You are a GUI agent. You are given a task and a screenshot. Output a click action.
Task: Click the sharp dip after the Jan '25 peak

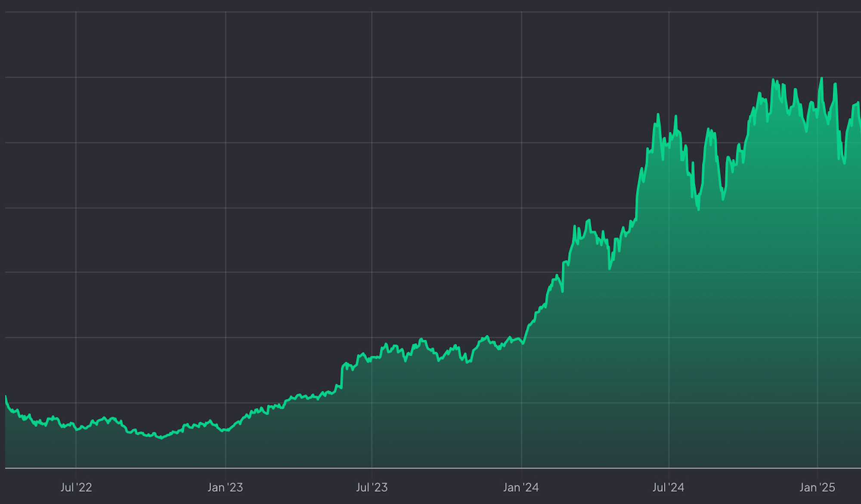844,163
